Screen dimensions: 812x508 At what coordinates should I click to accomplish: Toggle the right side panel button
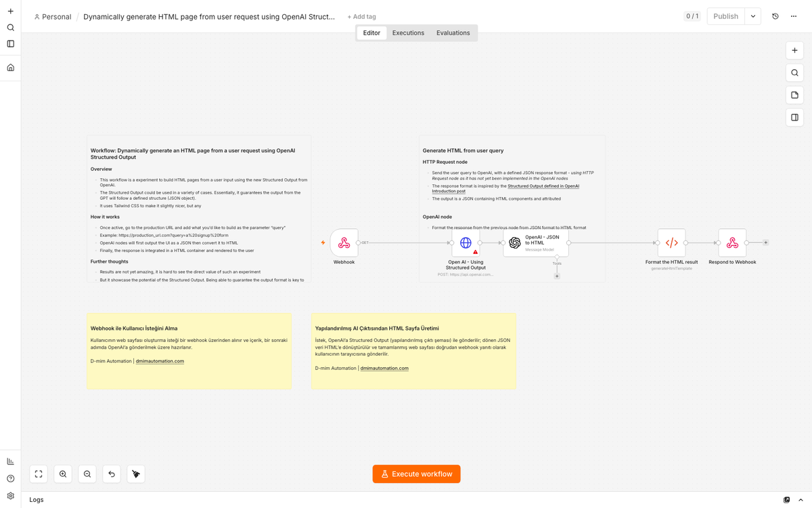click(x=794, y=117)
